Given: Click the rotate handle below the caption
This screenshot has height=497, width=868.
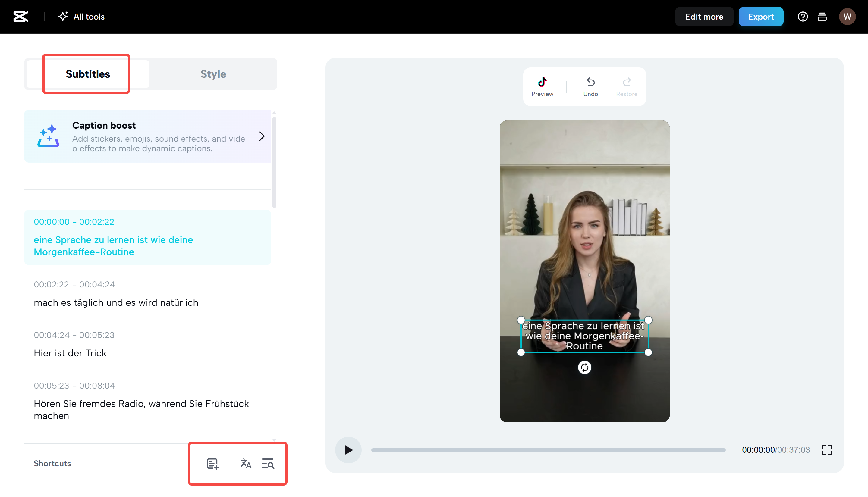Looking at the screenshot, I should pyautogui.click(x=585, y=368).
